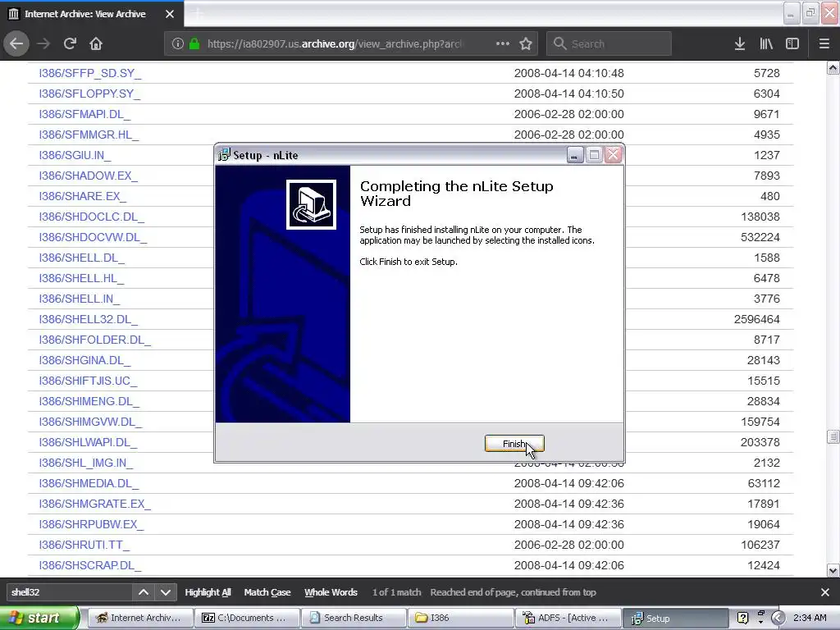
Task: Switch to the I386 folder taskbar button
Action: (x=460, y=618)
